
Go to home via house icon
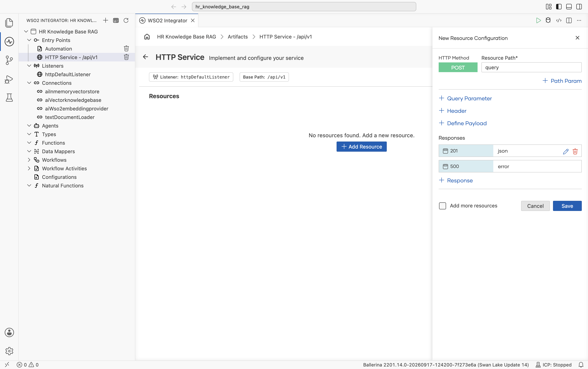click(x=147, y=37)
